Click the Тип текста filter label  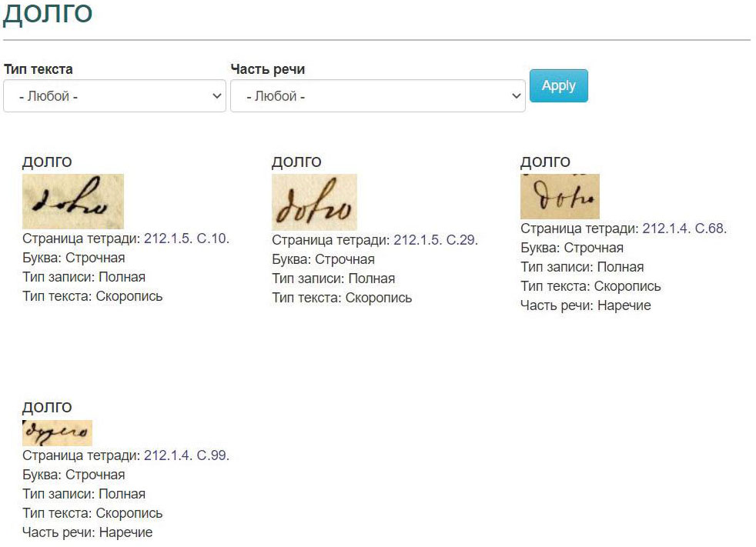click(x=38, y=69)
